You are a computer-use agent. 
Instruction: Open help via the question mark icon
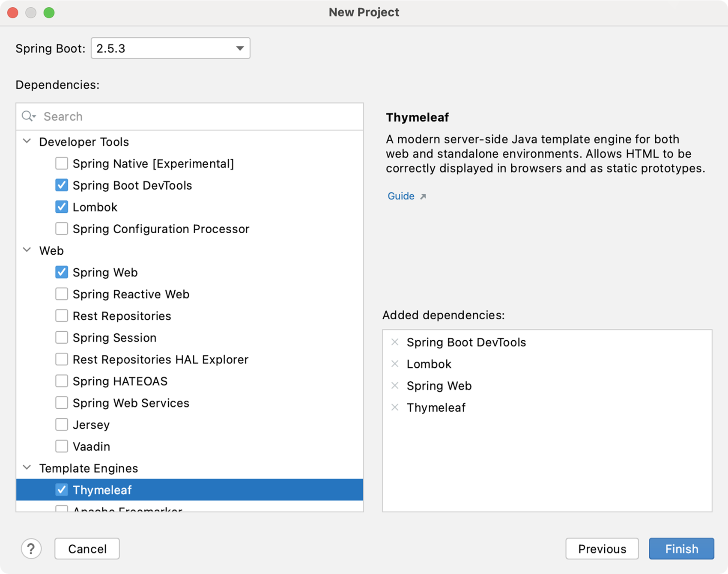click(31, 549)
